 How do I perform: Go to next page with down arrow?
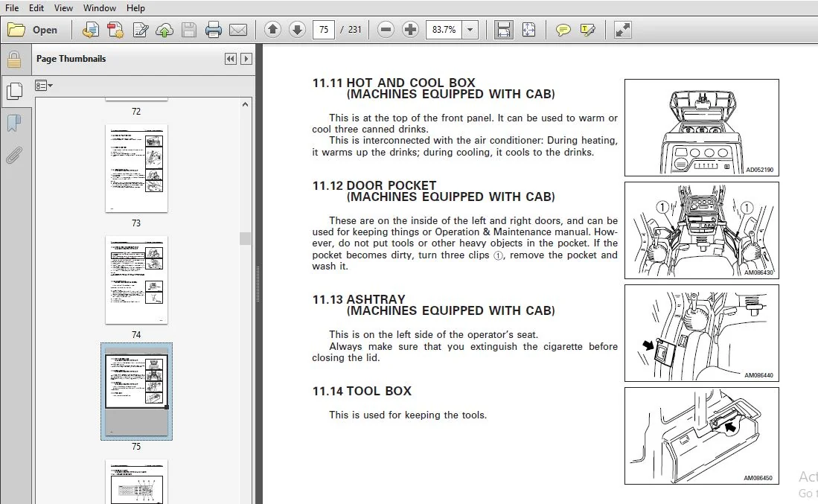coord(298,30)
